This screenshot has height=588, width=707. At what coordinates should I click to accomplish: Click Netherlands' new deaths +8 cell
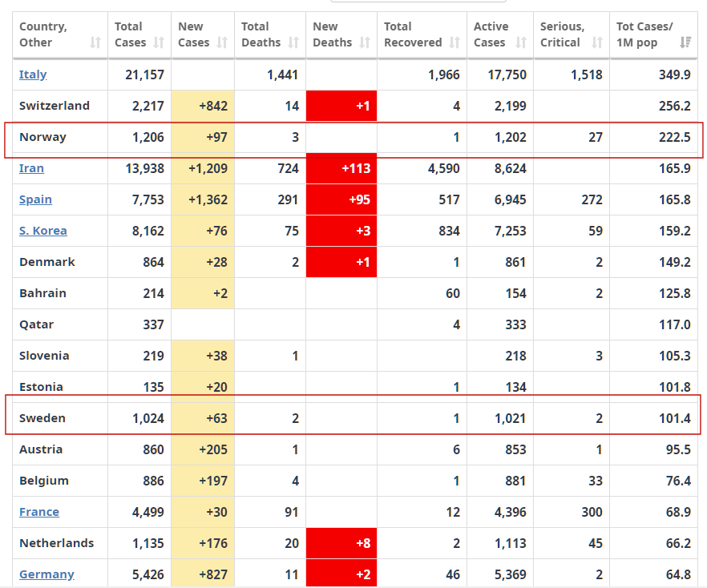[x=341, y=543]
